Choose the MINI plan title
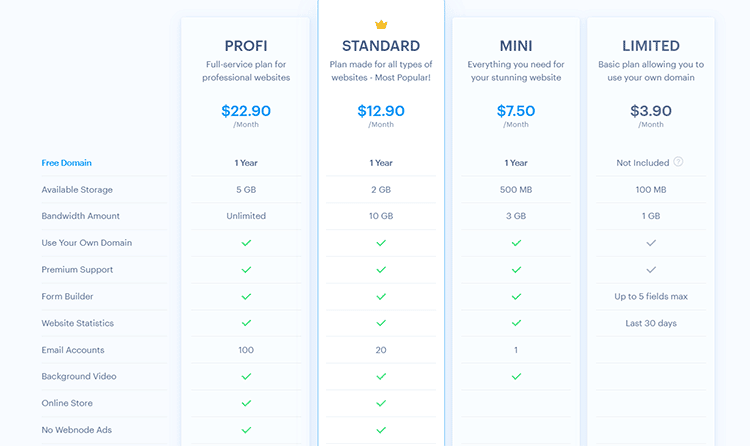Image resolution: width=750 pixels, height=446 pixels. [x=516, y=46]
